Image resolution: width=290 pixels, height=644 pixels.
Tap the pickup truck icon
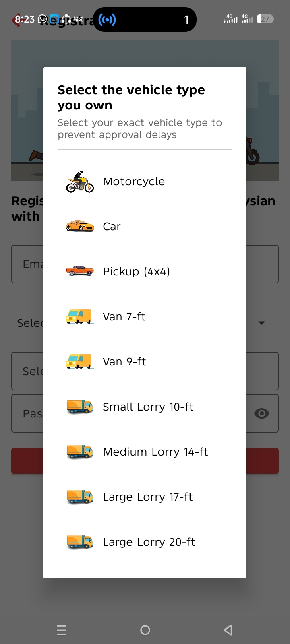point(80,271)
